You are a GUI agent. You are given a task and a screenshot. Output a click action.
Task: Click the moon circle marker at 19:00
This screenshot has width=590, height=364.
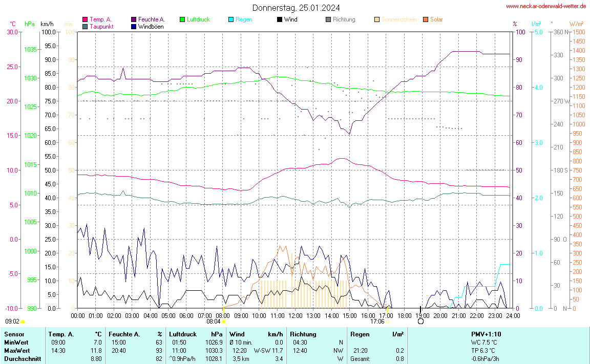click(x=420, y=322)
